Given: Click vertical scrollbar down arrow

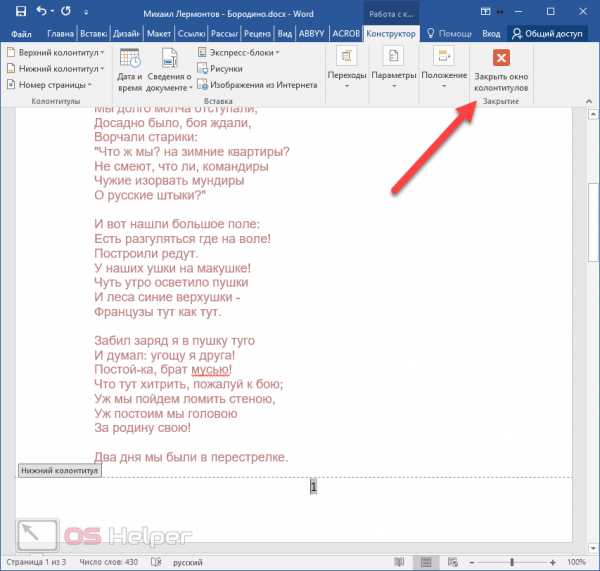Looking at the screenshot, I should click(593, 548).
